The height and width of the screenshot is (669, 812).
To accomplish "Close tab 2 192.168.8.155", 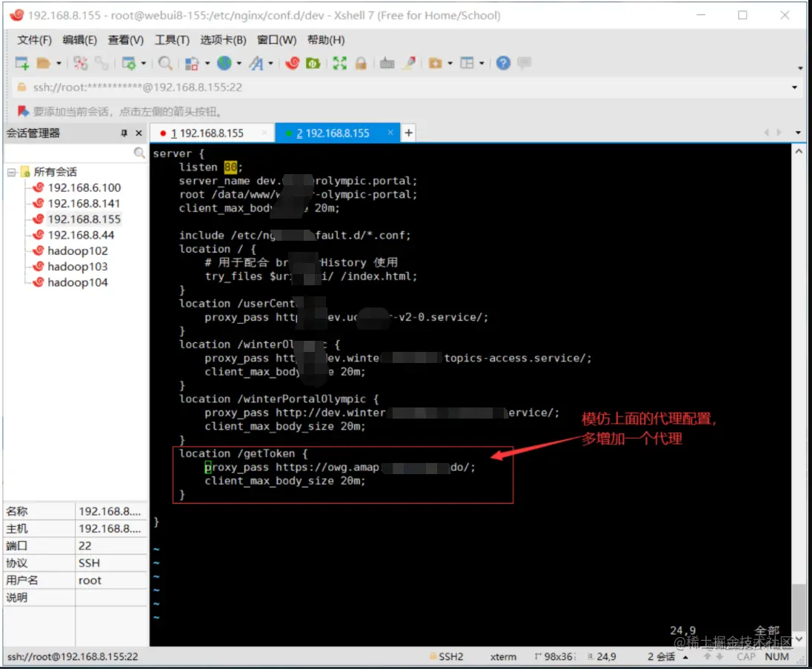I will tap(390, 133).
